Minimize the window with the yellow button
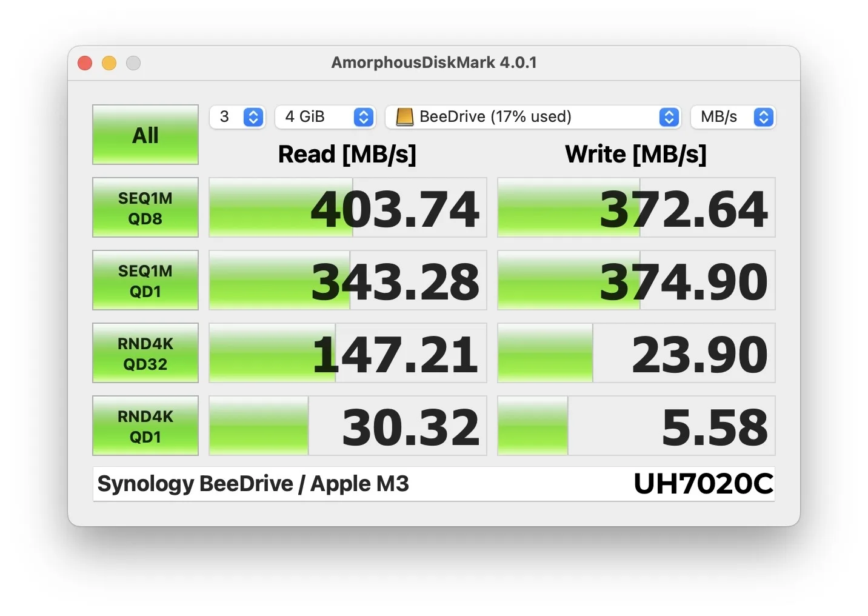The image size is (868, 616). (109, 63)
